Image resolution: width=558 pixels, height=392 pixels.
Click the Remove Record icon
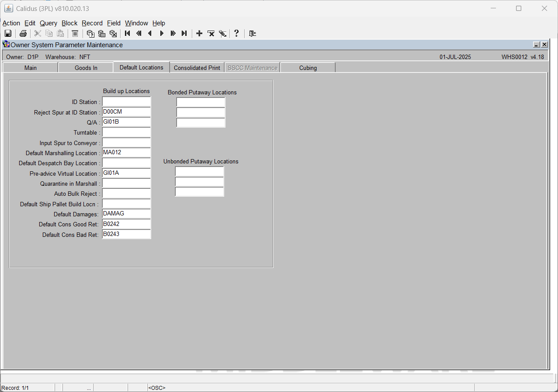click(211, 34)
